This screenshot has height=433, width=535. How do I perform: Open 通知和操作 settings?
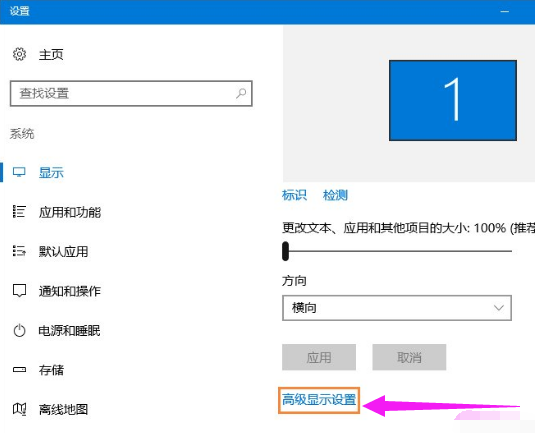(x=70, y=291)
